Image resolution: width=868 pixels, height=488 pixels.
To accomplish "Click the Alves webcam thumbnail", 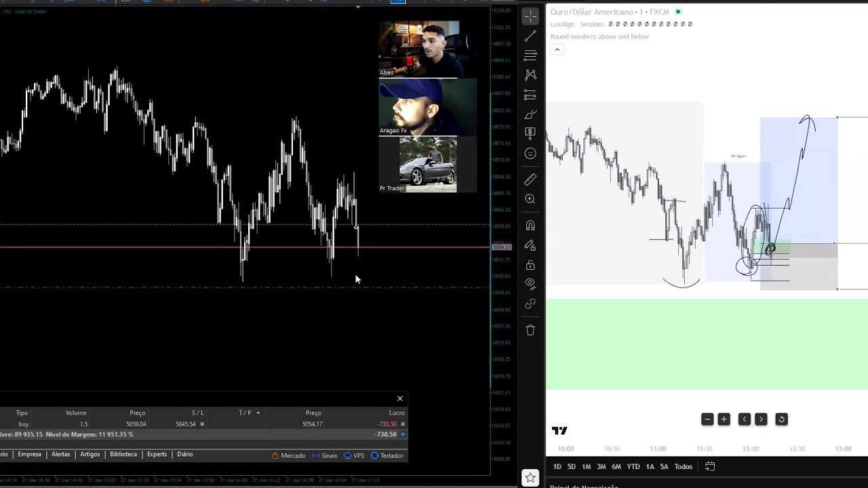I will 418,49.
